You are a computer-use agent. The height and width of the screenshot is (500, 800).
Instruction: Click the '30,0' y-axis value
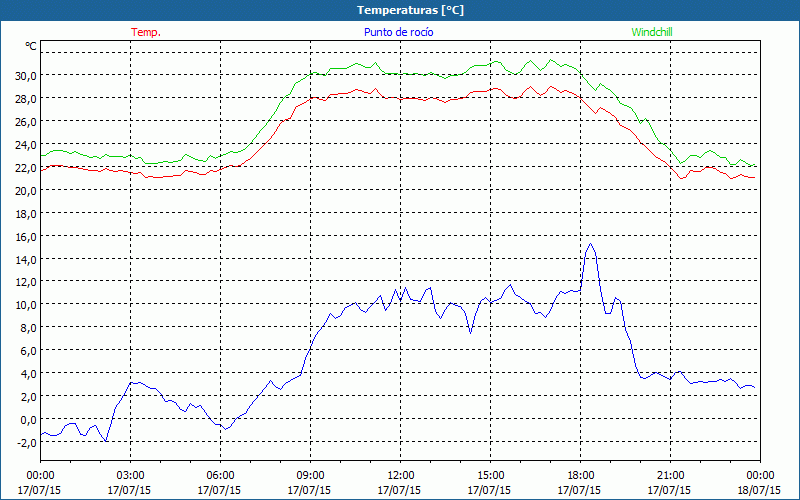[26, 76]
